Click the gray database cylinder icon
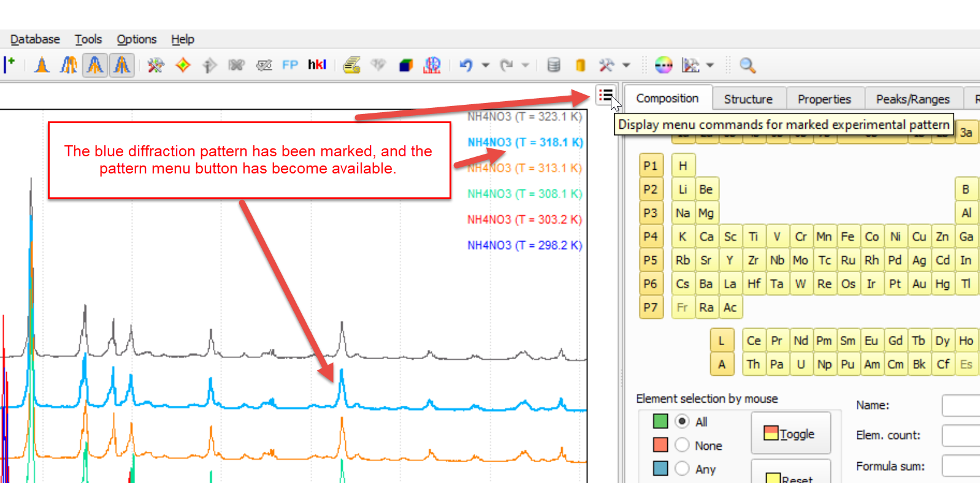 (553, 65)
